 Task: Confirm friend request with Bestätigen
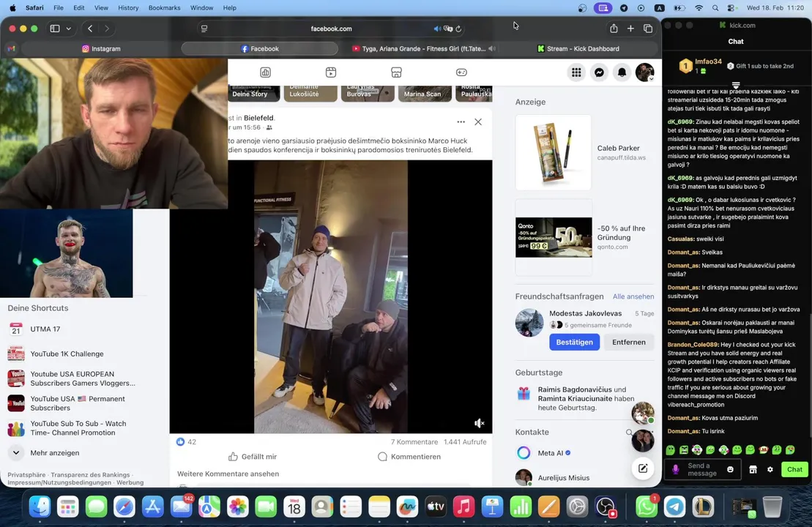pyautogui.click(x=574, y=343)
